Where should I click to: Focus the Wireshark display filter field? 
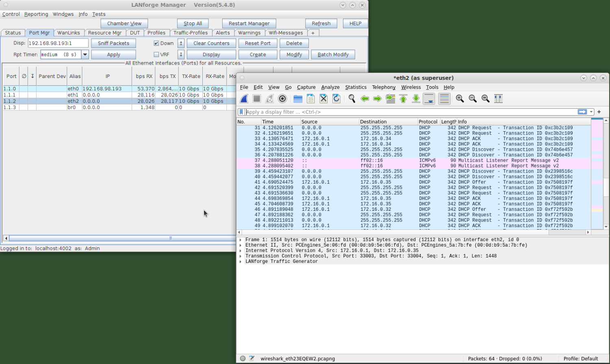410,112
